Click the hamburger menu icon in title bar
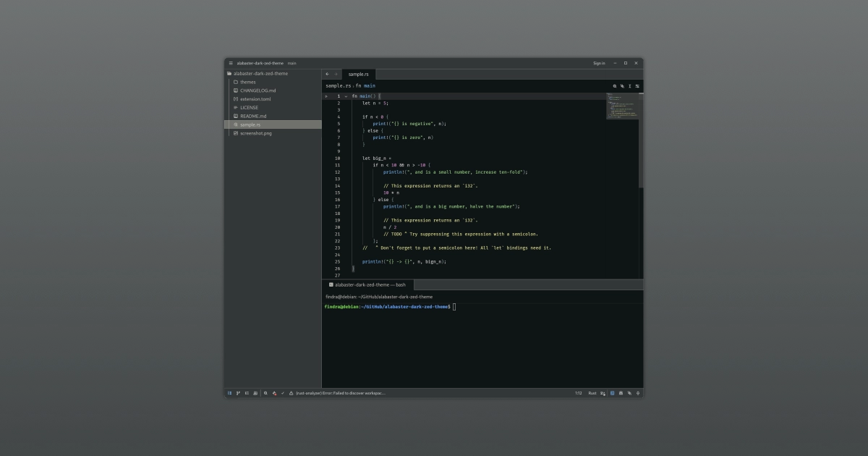Screen dimensions: 868x456 tap(229, 63)
